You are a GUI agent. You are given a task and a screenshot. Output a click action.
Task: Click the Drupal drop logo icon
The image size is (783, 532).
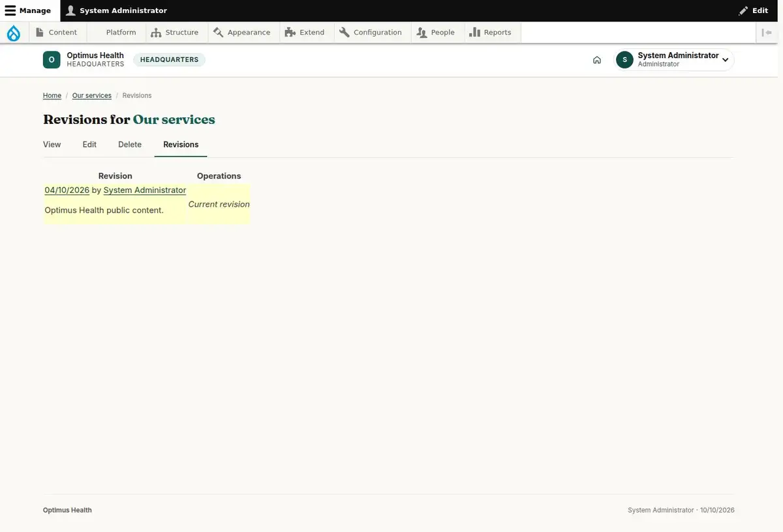pos(14,33)
